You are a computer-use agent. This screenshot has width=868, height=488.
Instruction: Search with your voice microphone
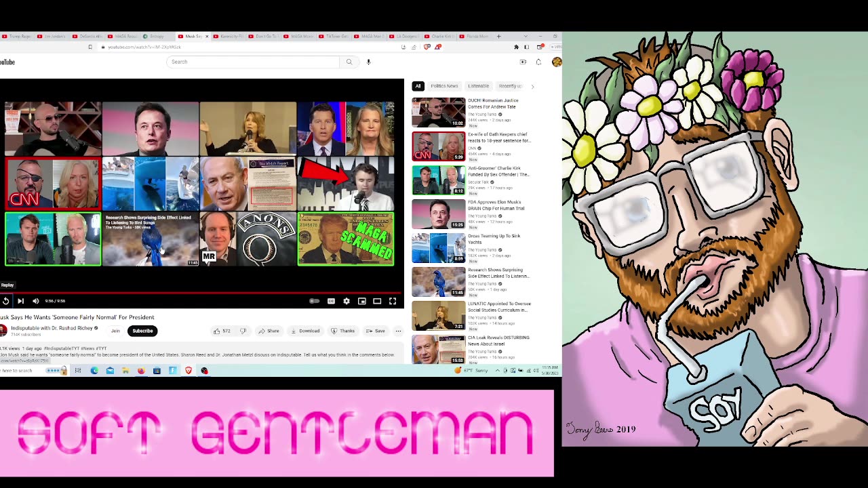click(368, 62)
